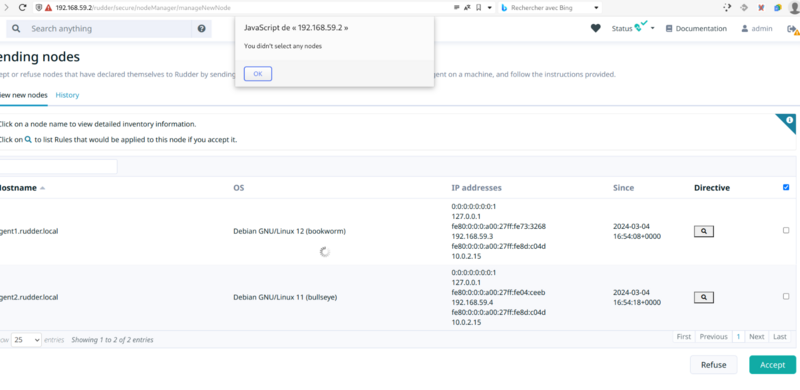Click the magnifier icon in Rudder search bar
This screenshot has width=800, height=390.
coord(16,29)
